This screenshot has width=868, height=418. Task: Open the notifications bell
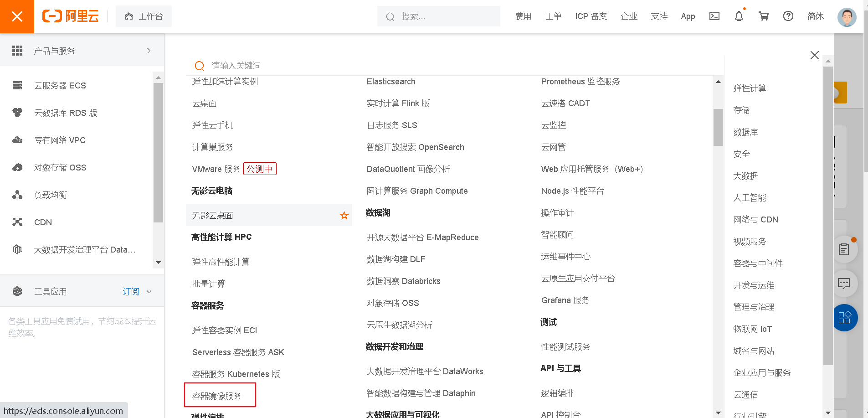pos(739,16)
